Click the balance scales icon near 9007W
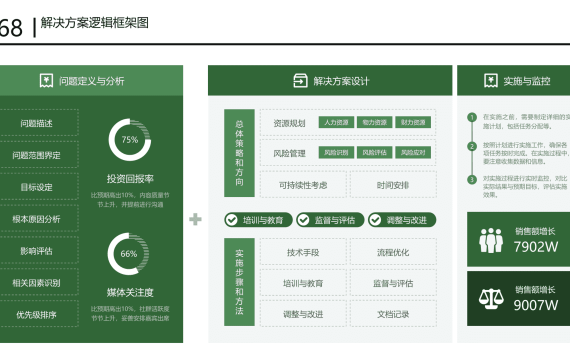The height and width of the screenshot is (360, 570). 491,299
